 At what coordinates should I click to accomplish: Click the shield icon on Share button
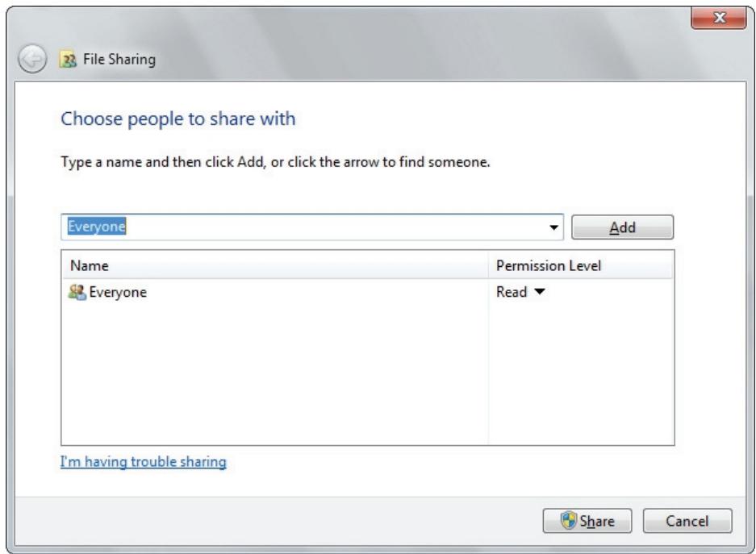pos(569,520)
